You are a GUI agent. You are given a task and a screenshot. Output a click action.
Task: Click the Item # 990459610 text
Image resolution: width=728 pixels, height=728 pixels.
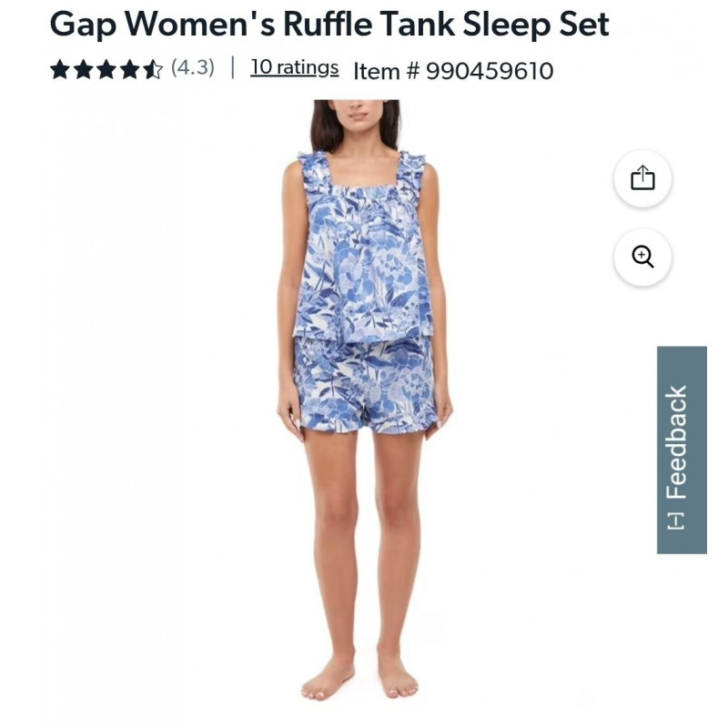pos(453,71)
